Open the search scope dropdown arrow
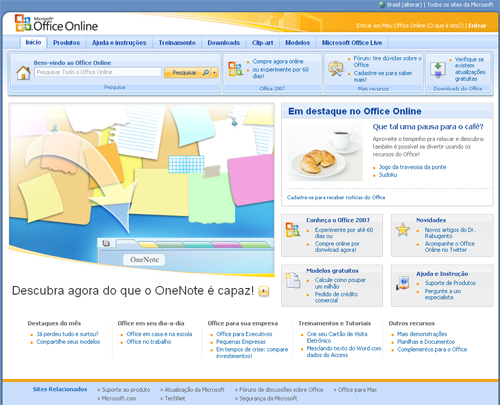The image size is (500, 405). (x=215, y=72)
